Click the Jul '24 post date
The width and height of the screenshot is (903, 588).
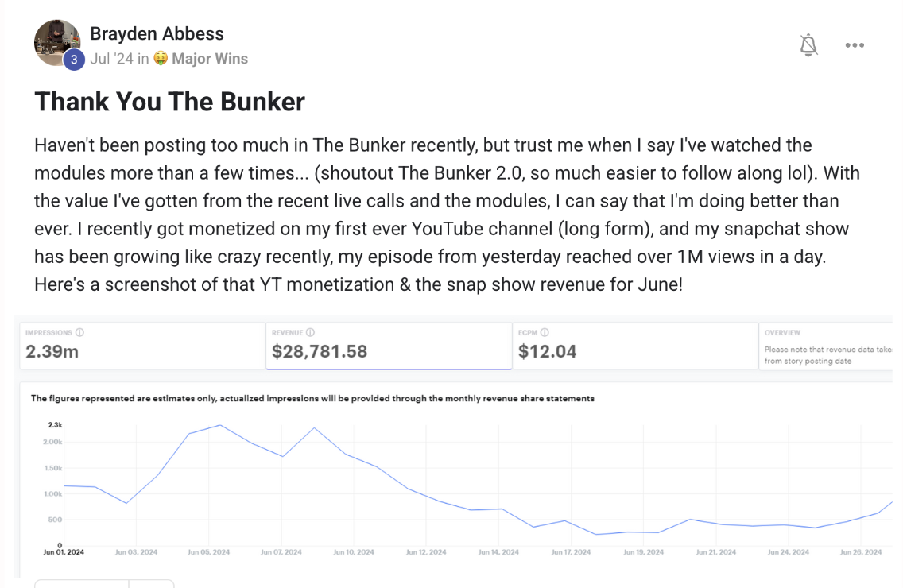(x=112, y=59)
